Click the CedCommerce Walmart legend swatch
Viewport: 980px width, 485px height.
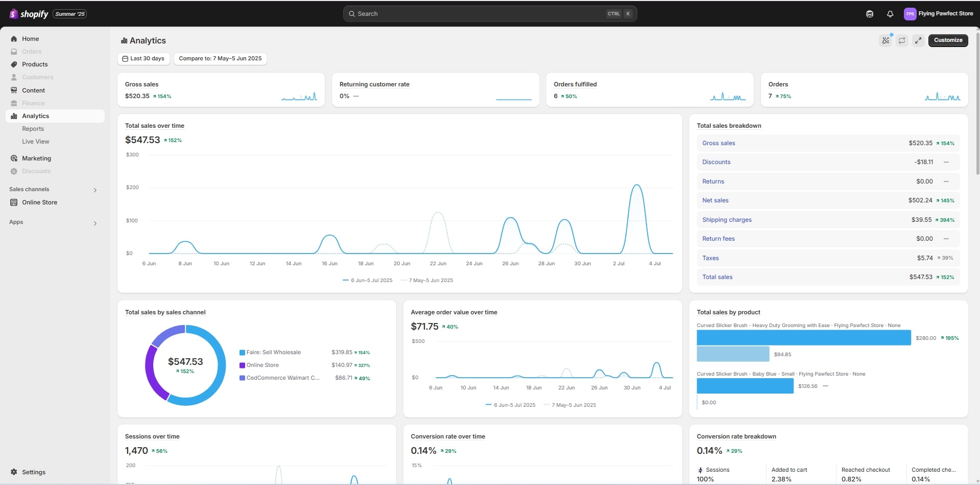coord(242,378)
